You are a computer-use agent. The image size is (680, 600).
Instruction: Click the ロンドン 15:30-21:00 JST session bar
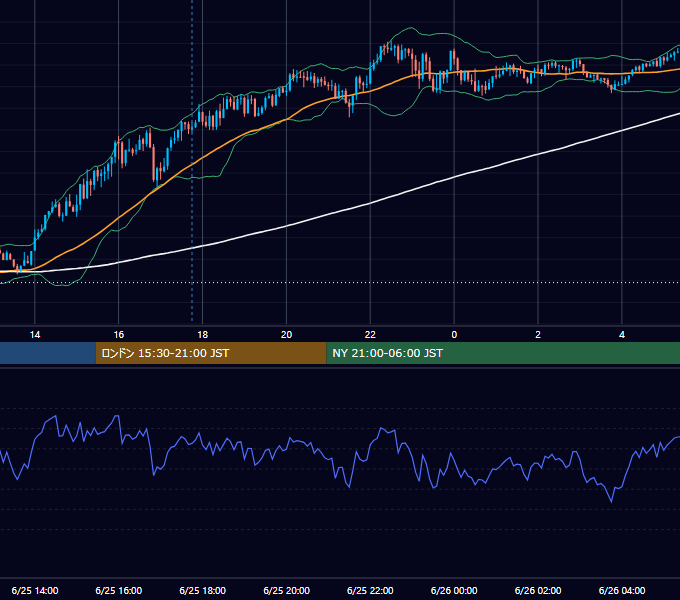211,353
